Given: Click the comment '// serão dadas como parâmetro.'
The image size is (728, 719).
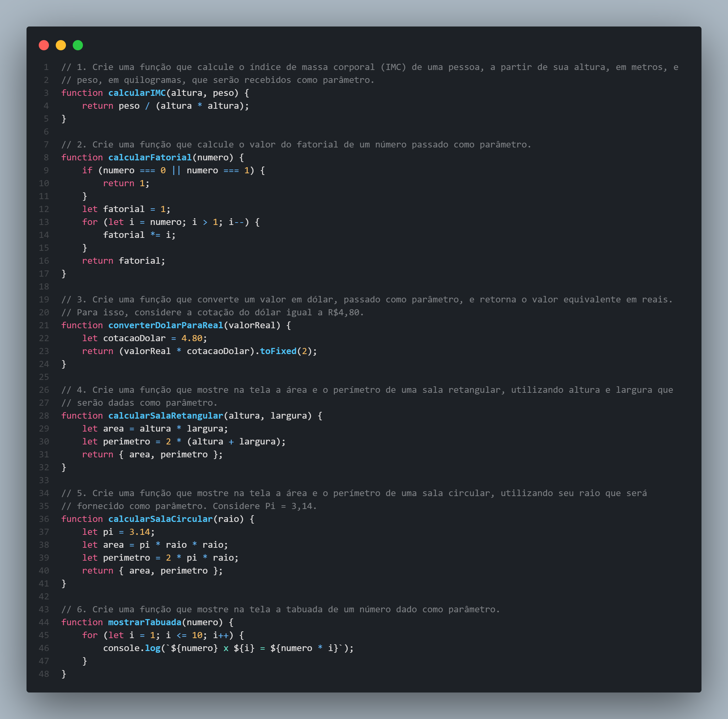Looking at the screenshot, I should tap(139, 403).
